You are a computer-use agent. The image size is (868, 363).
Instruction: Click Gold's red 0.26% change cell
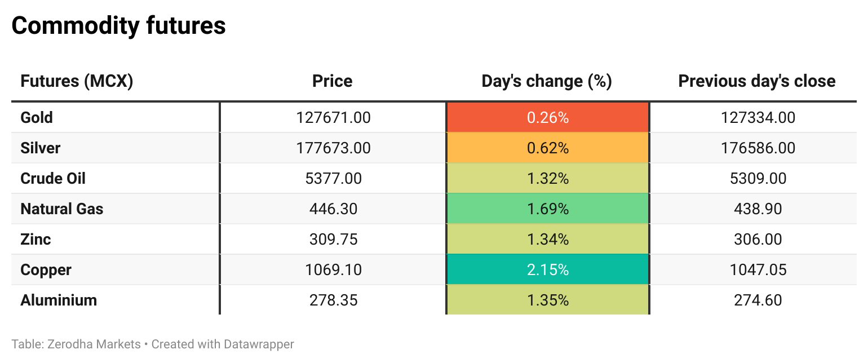coord(547,118)
